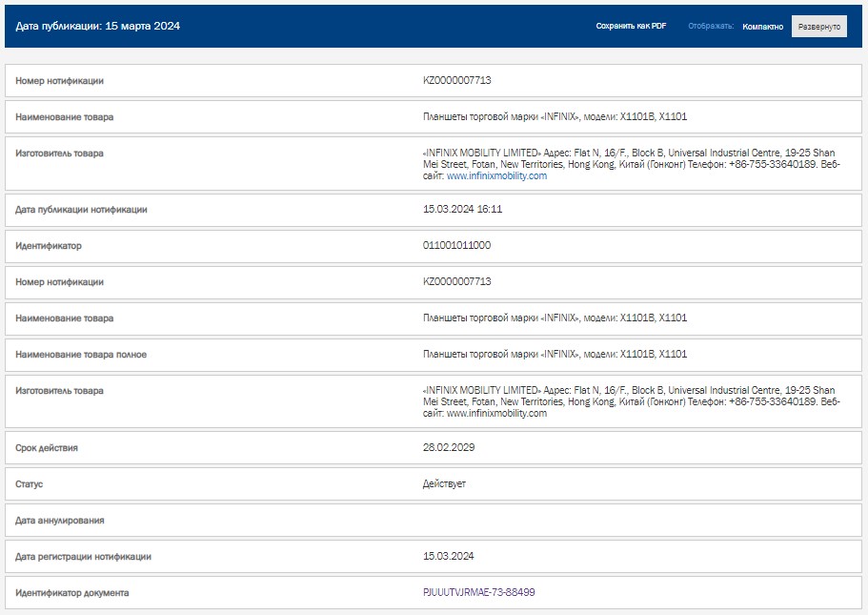Select the status value 'Действует'
Image resolution: width=868 pixels, height=615 pixels.
[444, 483]
